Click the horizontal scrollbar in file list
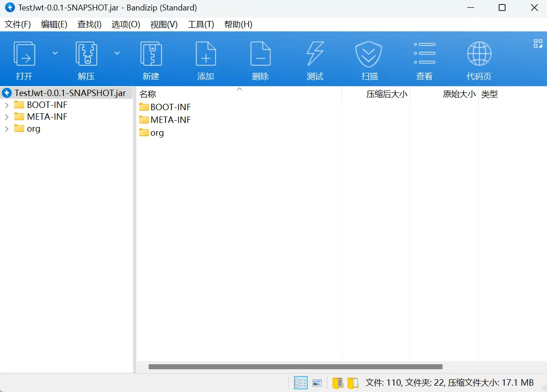Screen dimensions: 547x392 pos(295,367)
